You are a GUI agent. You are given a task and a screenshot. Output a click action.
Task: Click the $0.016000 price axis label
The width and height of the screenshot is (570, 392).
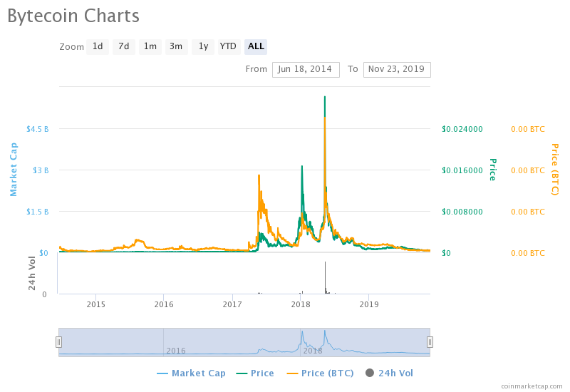[x=462, y=170]
